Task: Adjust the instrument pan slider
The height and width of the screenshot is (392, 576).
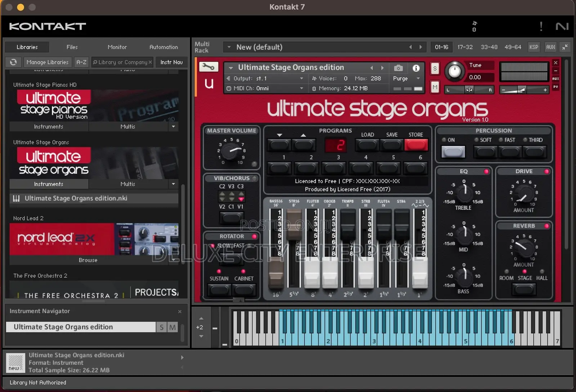Action: tap(469, 90)
